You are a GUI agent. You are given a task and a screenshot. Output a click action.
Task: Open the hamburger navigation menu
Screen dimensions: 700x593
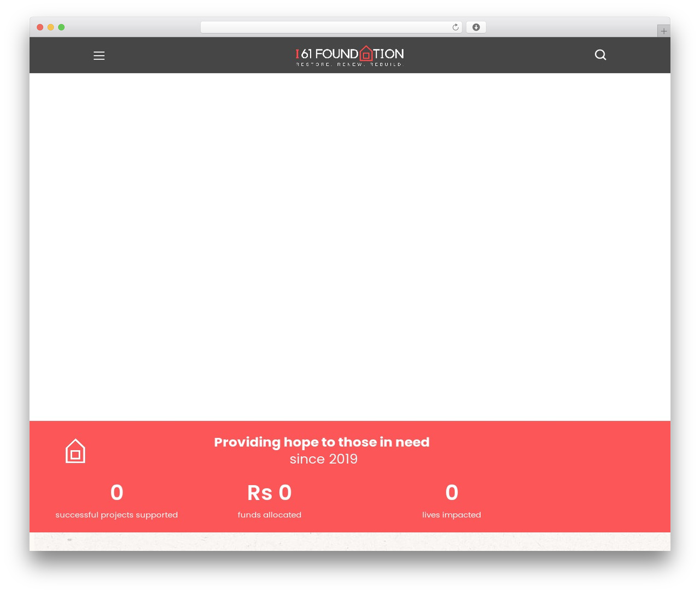[99, 55]
